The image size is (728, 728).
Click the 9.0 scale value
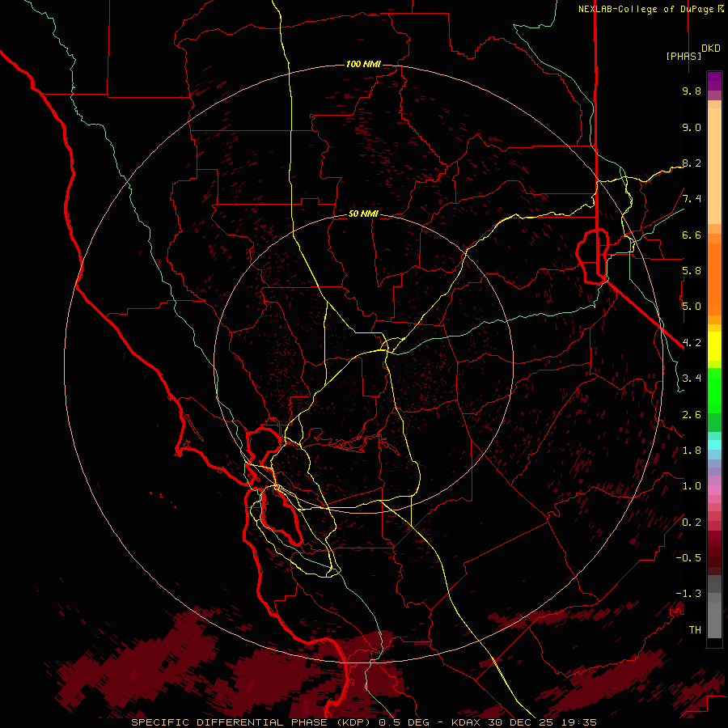pos(692,127)
